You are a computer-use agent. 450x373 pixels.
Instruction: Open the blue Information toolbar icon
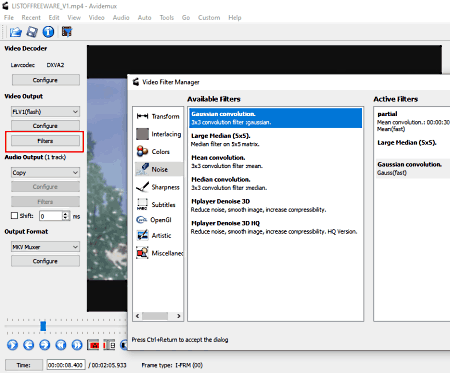click(x=48, y=32)
